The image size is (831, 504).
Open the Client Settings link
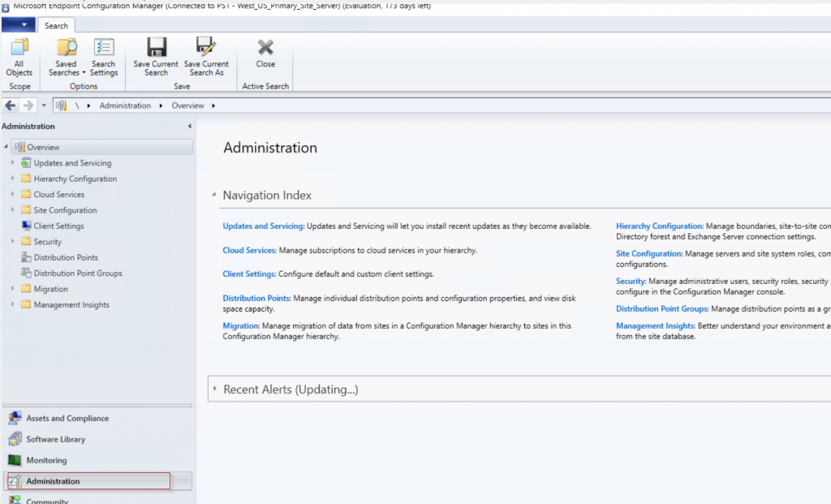(x=249, y=274)
